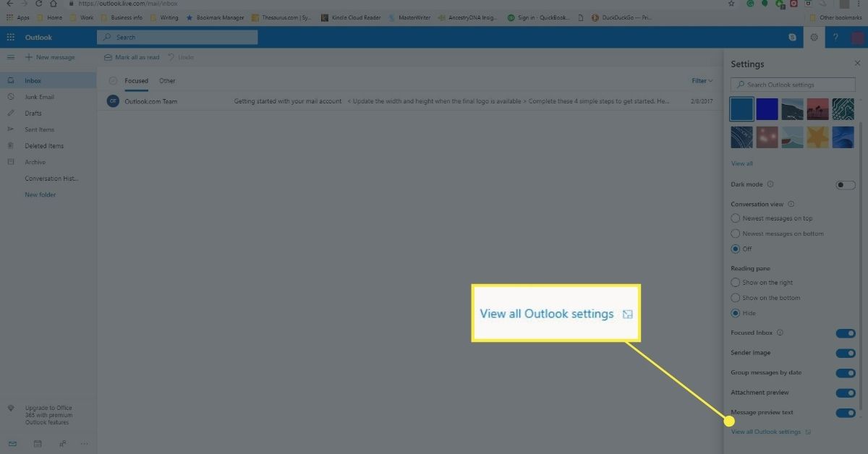Screen dimensions: 868x454
Task: Click View all themes link
Action: click(741, 163)
